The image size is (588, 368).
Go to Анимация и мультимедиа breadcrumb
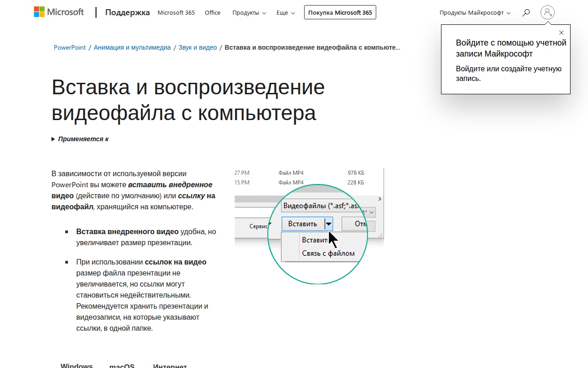(132, 47)
